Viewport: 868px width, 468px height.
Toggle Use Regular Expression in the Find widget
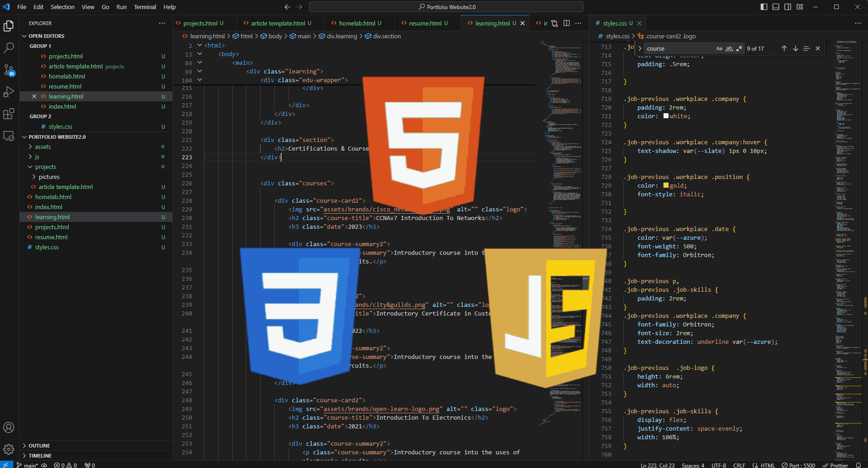click(739, 48)
